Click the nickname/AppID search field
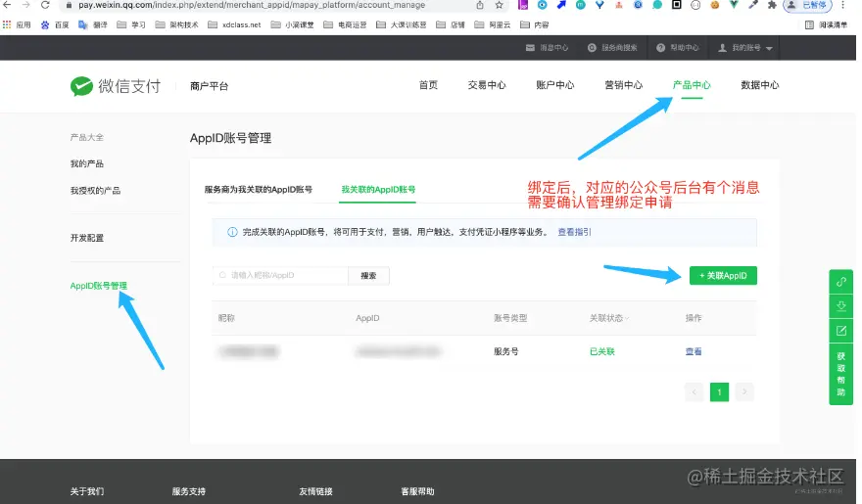This screenshot has width=862, height=504. (280, 275)
